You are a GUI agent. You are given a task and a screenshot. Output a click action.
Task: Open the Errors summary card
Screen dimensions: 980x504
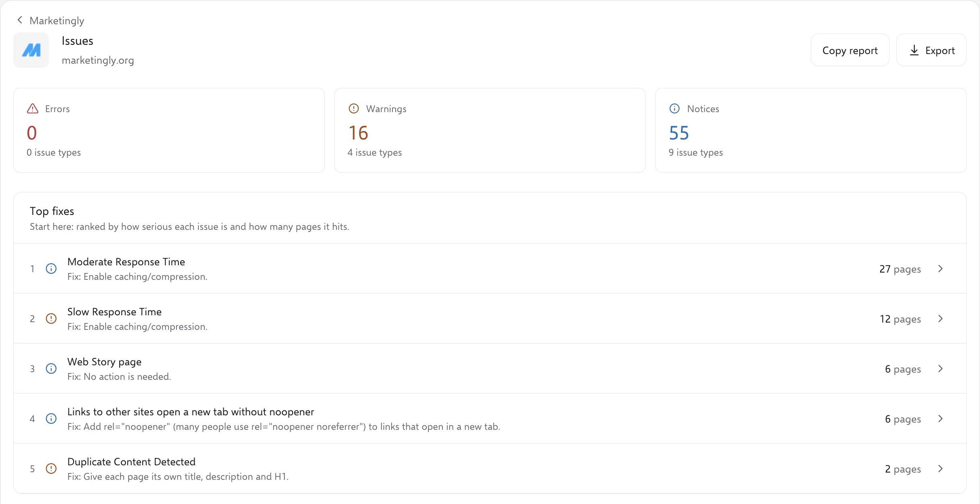pos(169,130)
